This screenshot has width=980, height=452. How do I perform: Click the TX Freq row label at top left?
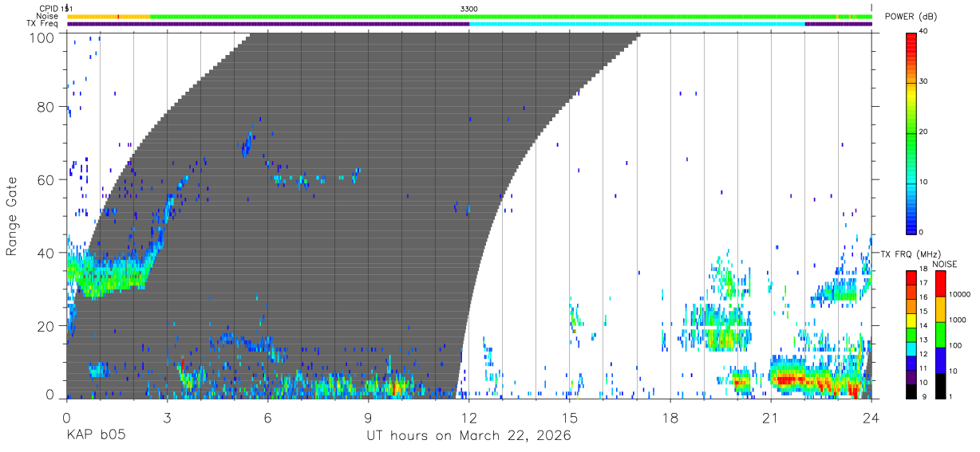point(42,24)
